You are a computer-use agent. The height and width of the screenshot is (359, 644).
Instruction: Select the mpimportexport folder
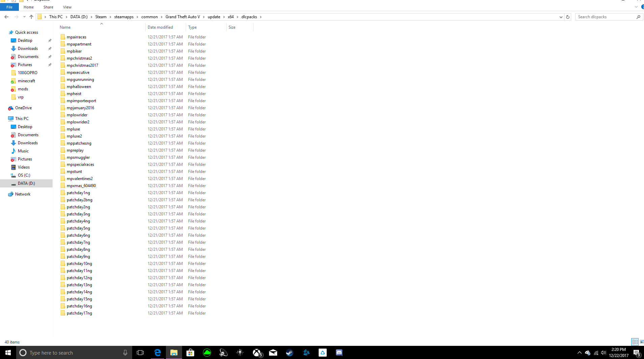pos(81,101)
